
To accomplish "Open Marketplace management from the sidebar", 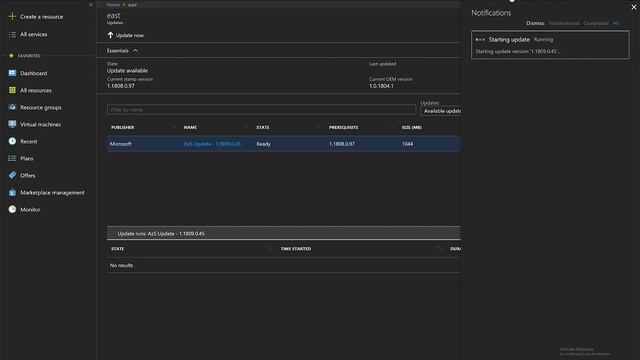I will [52, 193].
